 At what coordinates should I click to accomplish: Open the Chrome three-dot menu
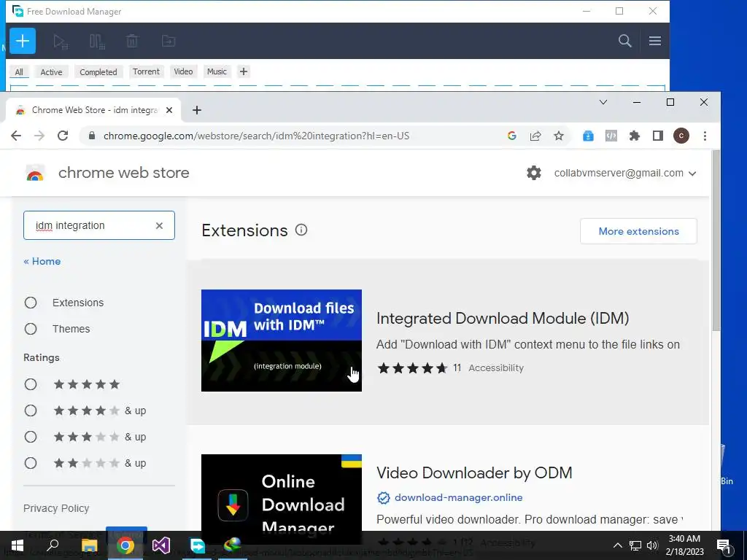coord(705,136)
